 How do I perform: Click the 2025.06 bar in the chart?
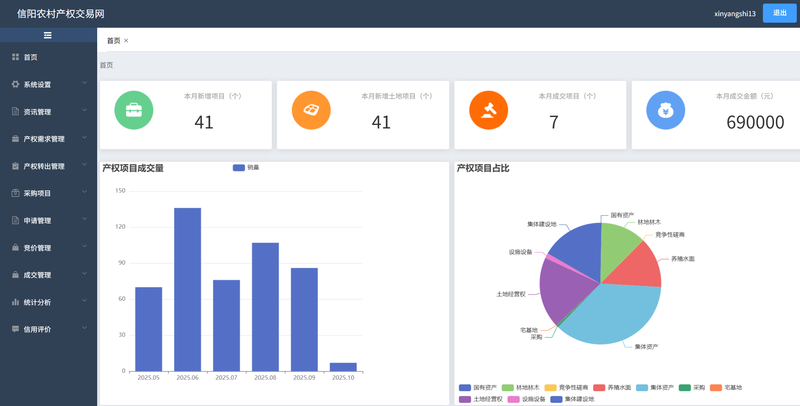(x=187, y=290)
